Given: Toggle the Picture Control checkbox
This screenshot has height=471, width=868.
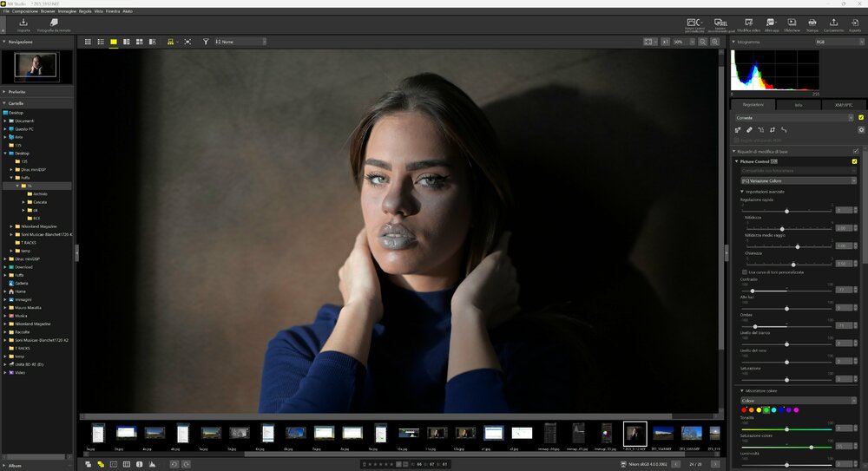Looking at the screenshot, I should (854, 161).
